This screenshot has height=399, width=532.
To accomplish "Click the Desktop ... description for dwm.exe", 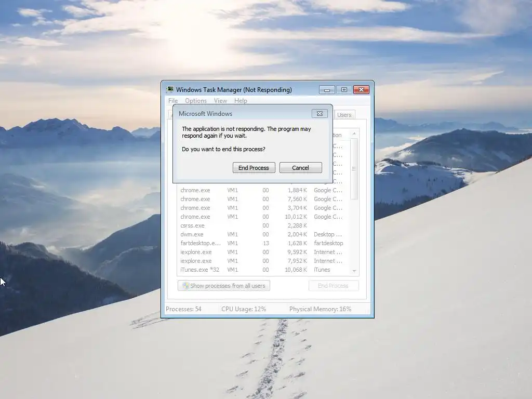I will [328, 234].
